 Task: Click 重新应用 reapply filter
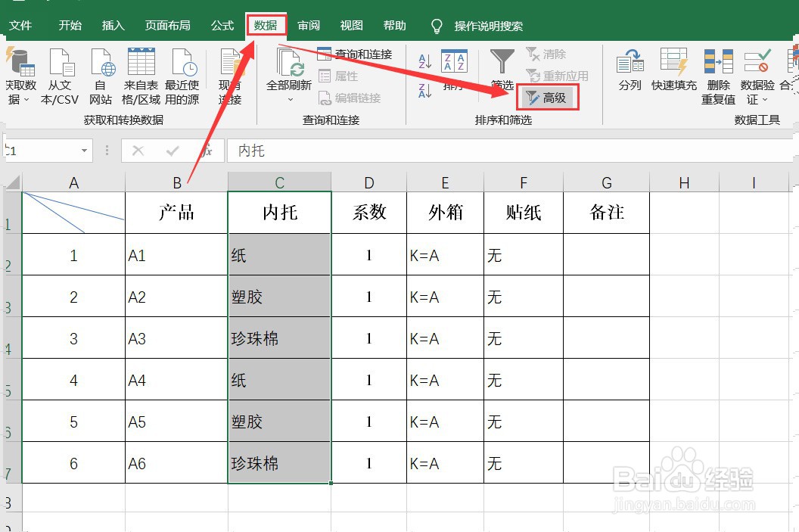557,76
